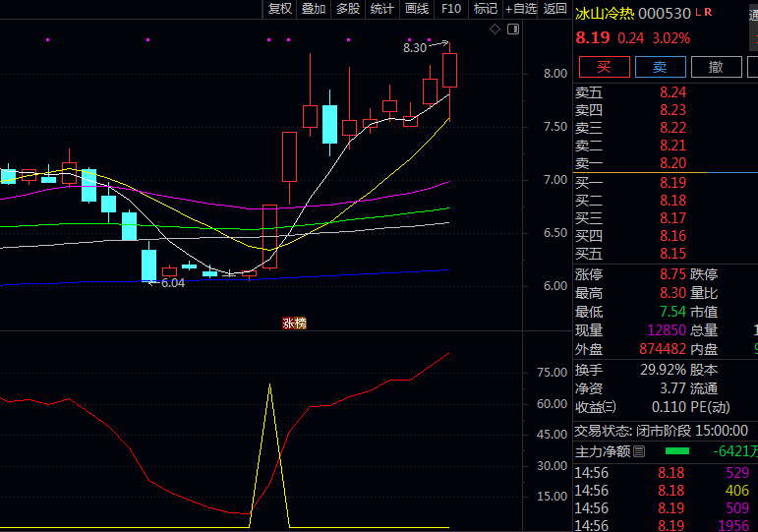Open the 统计 statistics menu
The width and height of the screenshot is (758, 532).
382,9
